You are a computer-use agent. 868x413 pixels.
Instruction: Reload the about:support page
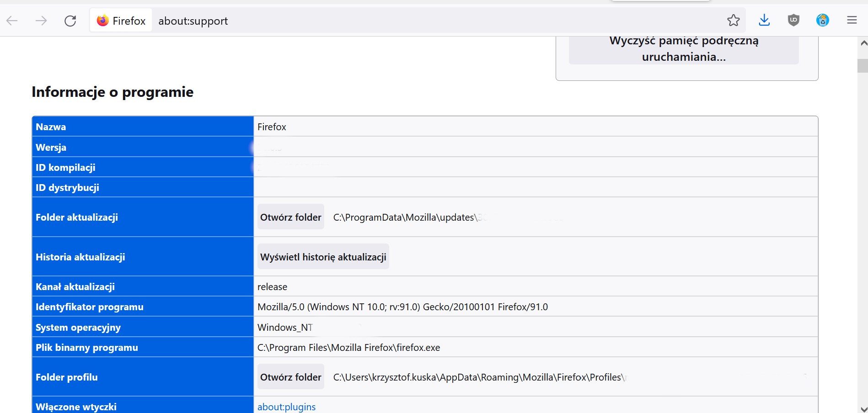tap(70, 20)
